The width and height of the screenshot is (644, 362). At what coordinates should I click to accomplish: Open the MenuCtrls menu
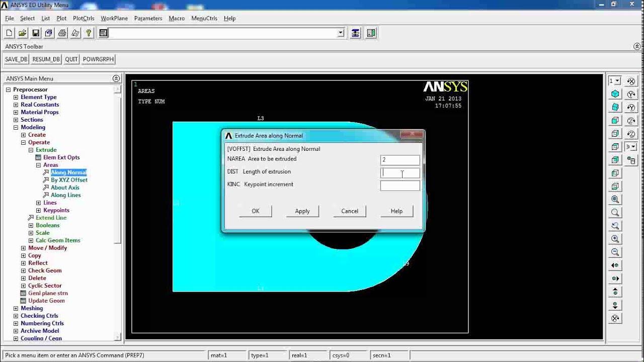[x=204, y=18]
